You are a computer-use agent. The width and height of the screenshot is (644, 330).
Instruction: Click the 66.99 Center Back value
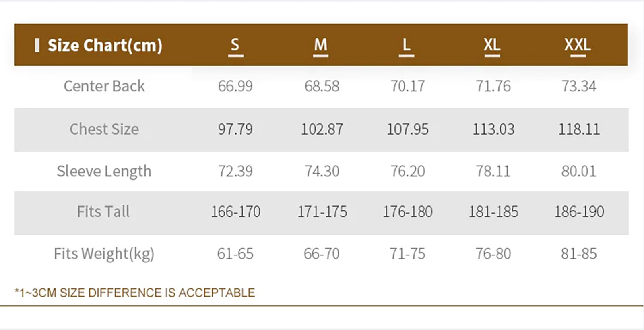(x=235, y=86)
